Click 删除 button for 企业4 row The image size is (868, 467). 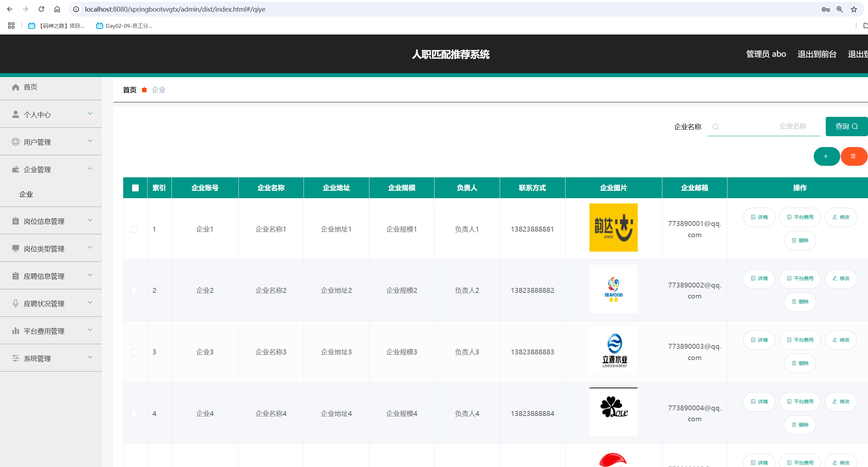(800, 425)
